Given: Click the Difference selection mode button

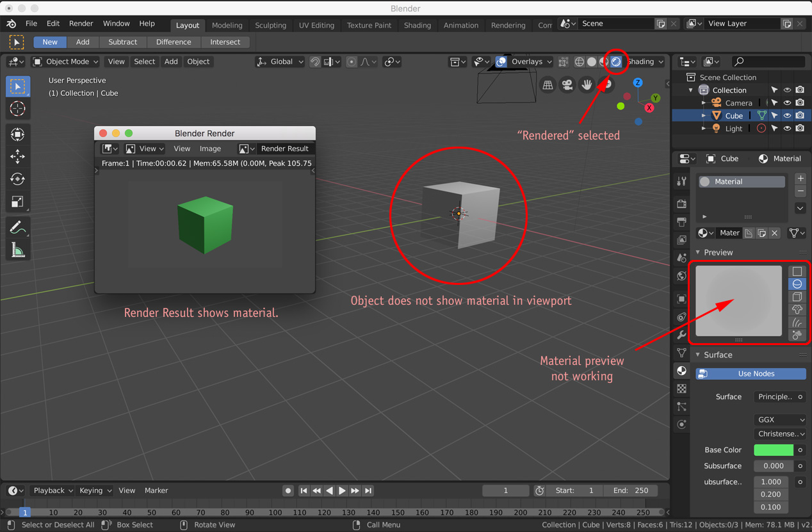Looking at the screenshot, I should pos(174,42).
